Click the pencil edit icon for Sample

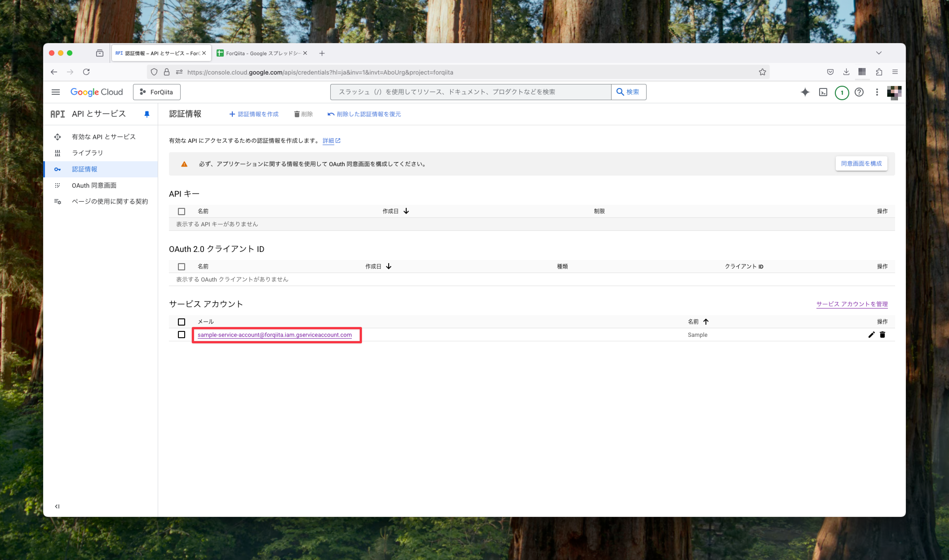pyautogui.click(x=871, y=335)
